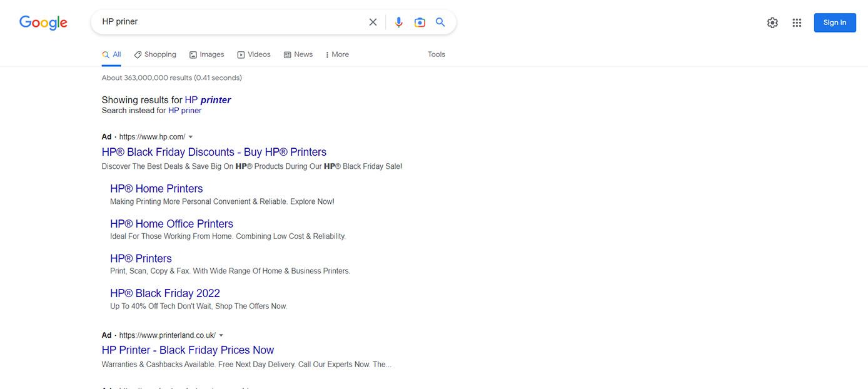
Task: Click 'Ideal For Those Working From Home' description
Action: 228,236
